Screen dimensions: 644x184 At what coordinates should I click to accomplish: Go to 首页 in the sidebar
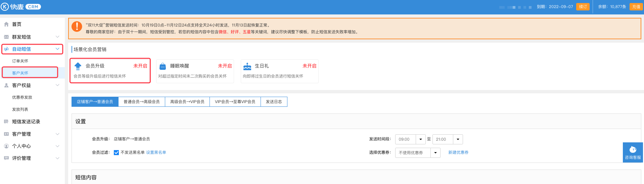pos(17,25)
